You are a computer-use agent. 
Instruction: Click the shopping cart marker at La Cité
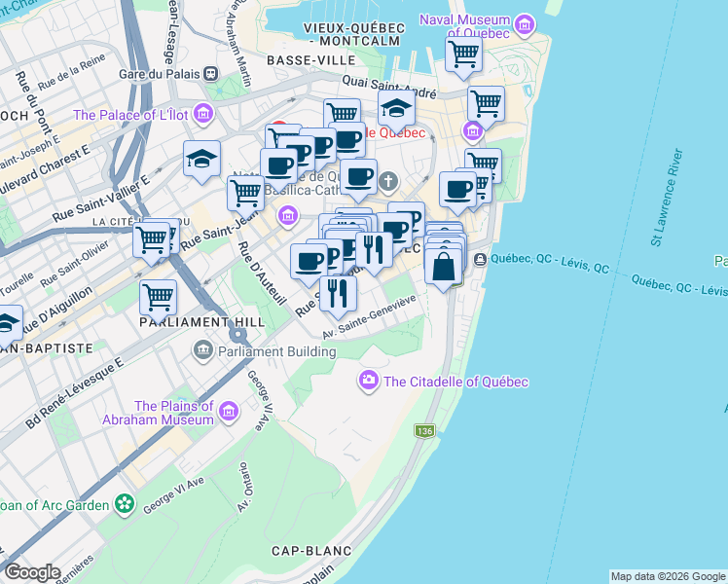152,243
